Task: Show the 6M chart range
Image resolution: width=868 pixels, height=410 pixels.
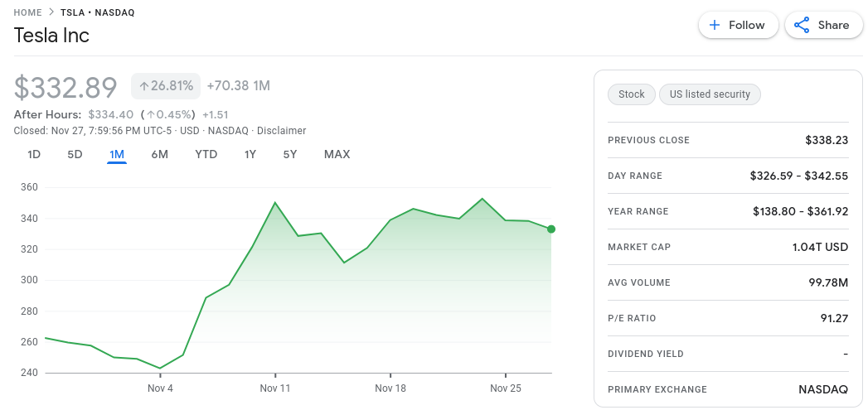Action: click(160, 154)
